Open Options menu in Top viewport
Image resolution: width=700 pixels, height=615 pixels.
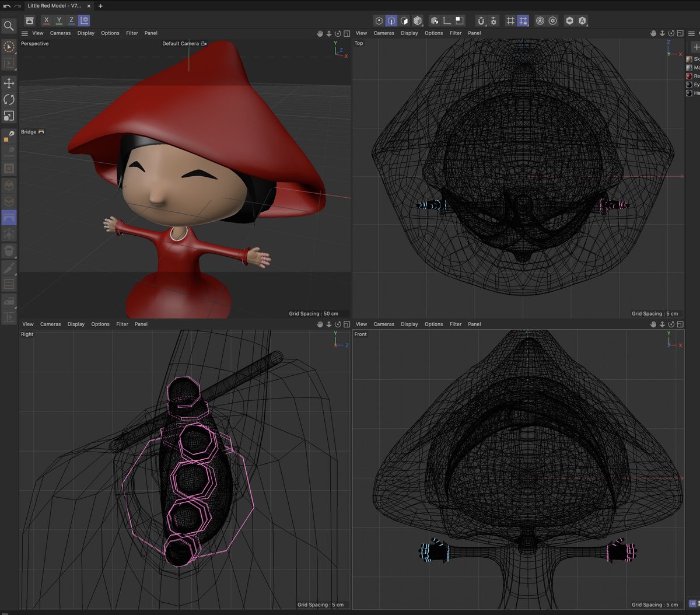(x=434, y=33)
